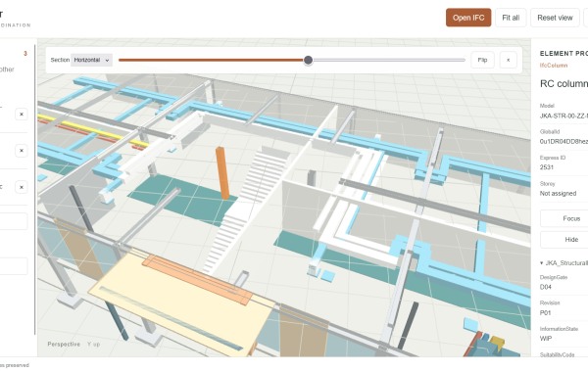Click the InformationState value WIP
The height and width of the screenshot is (372, 588).
(545, 339)
